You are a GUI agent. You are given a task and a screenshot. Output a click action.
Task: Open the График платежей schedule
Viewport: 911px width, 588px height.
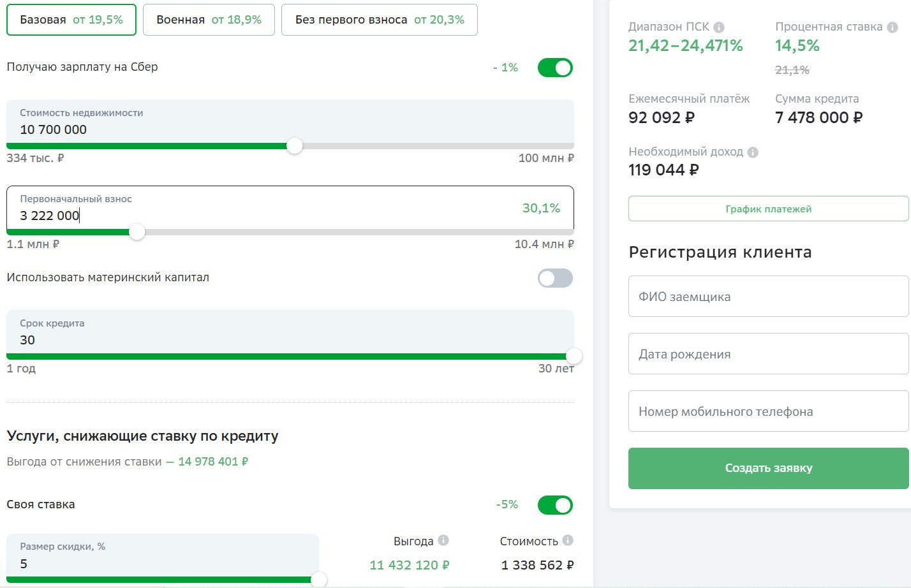[x=768, y=209]
